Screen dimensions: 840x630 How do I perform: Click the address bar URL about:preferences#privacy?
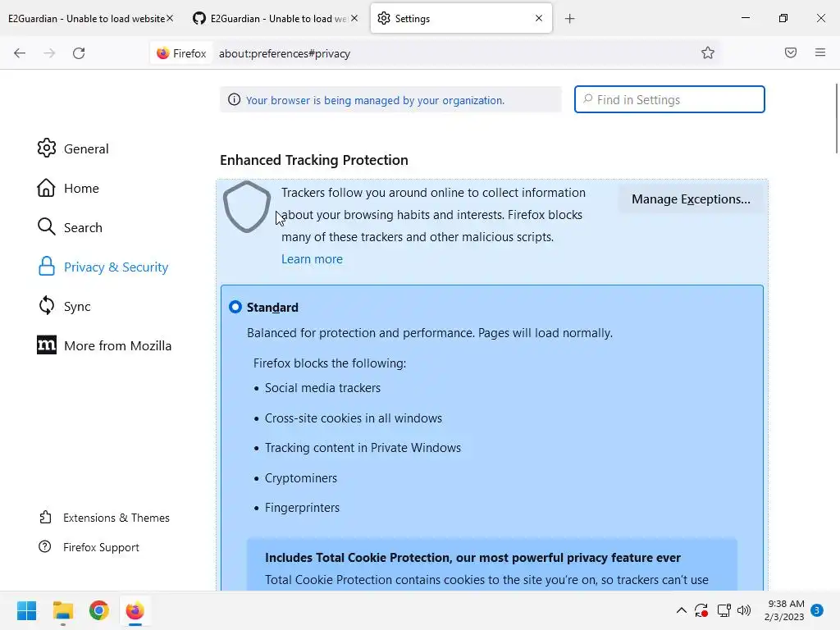click(x=285, y=53)
